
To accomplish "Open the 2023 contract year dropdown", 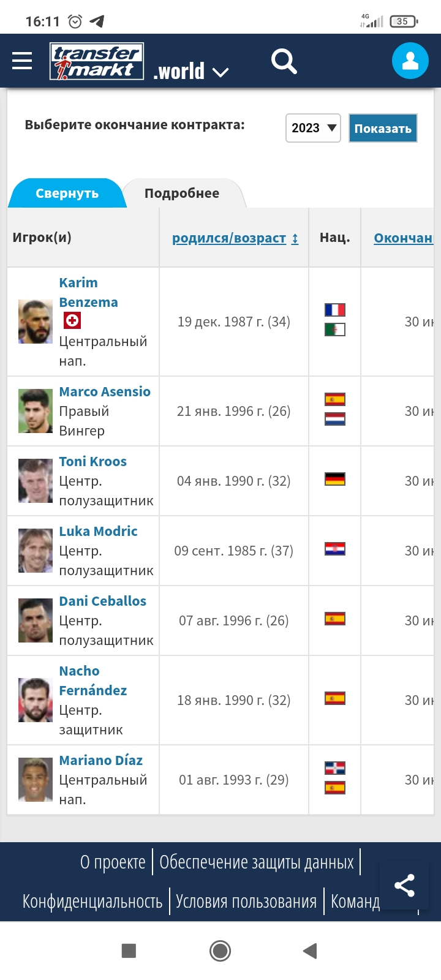I will point(313,128).
